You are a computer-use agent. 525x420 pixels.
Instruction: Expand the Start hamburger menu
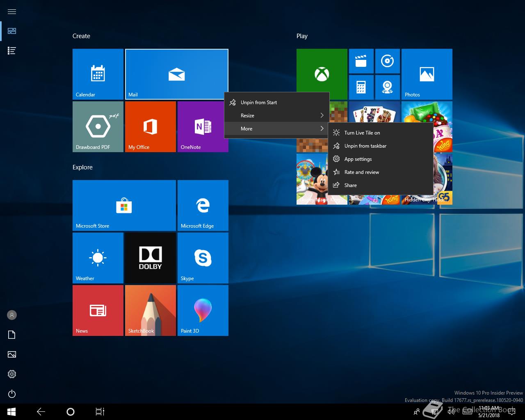pos(12,11)
